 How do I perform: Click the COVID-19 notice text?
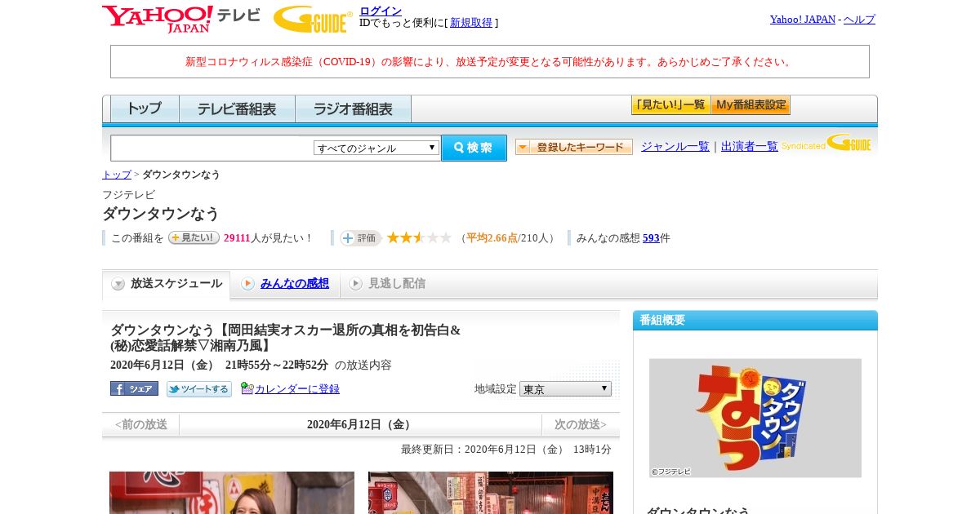pyautogui.click(x=490, y=62)
